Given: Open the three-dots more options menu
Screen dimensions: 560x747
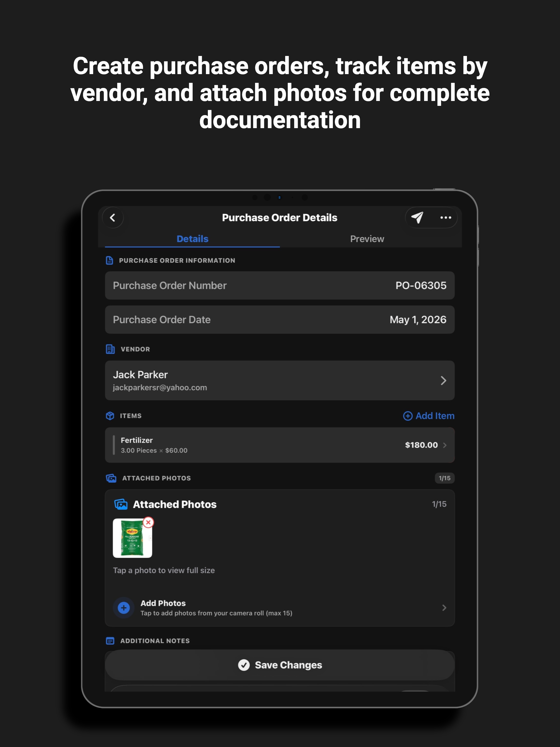Looking at the screenshot, I should tap(446, 217).
